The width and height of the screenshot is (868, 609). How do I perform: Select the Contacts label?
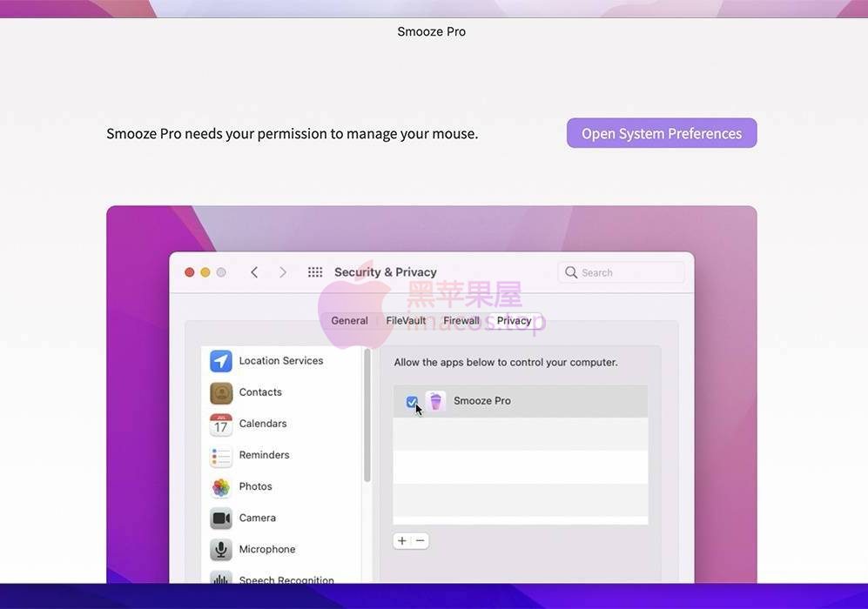pyautogui.click(x=260, y=392)
